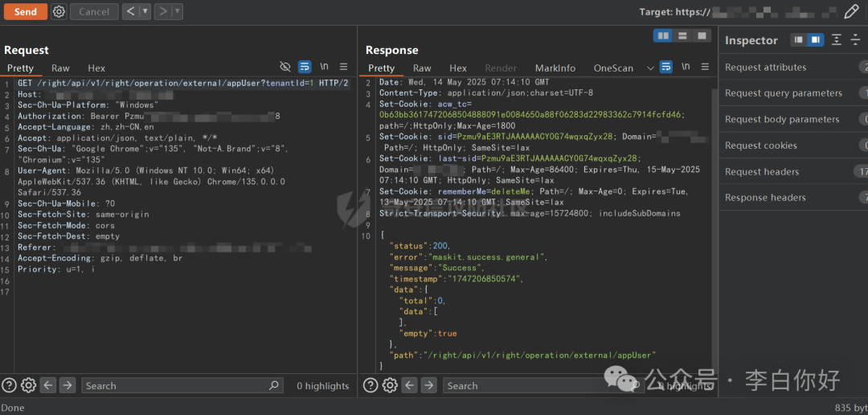Switch to the Response Raw tab

point(422,68)
